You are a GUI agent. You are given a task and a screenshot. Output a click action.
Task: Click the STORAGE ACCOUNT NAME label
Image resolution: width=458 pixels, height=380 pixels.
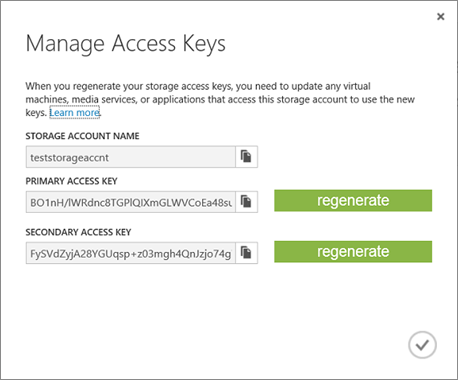[82, 136]
